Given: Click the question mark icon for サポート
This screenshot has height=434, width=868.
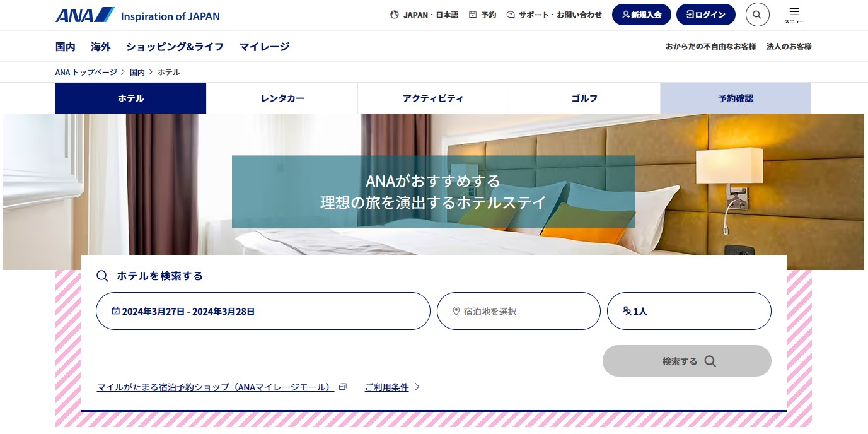Looking at the screenshot, I should [x=511, y=15].
